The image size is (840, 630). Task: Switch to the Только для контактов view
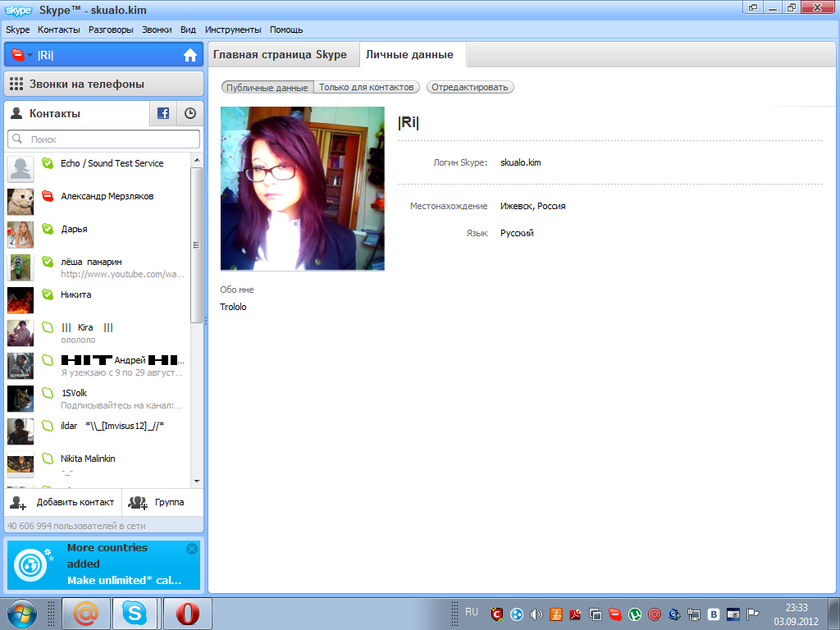tap(367, 87)
